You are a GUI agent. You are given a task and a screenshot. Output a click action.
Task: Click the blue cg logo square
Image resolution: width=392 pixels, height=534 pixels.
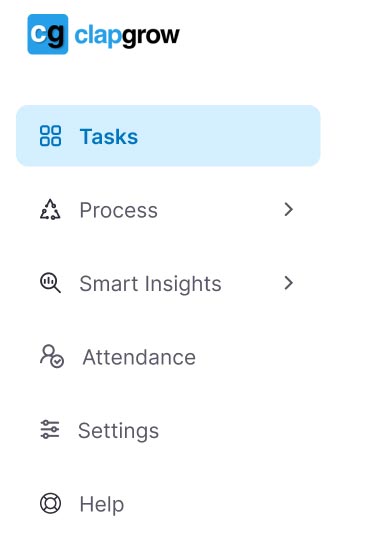(48, 34)
